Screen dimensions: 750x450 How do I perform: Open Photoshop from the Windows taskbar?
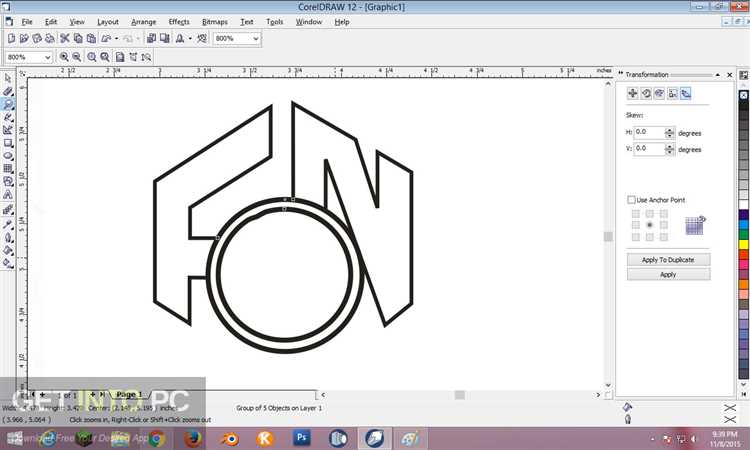click(x=302, y=438)
